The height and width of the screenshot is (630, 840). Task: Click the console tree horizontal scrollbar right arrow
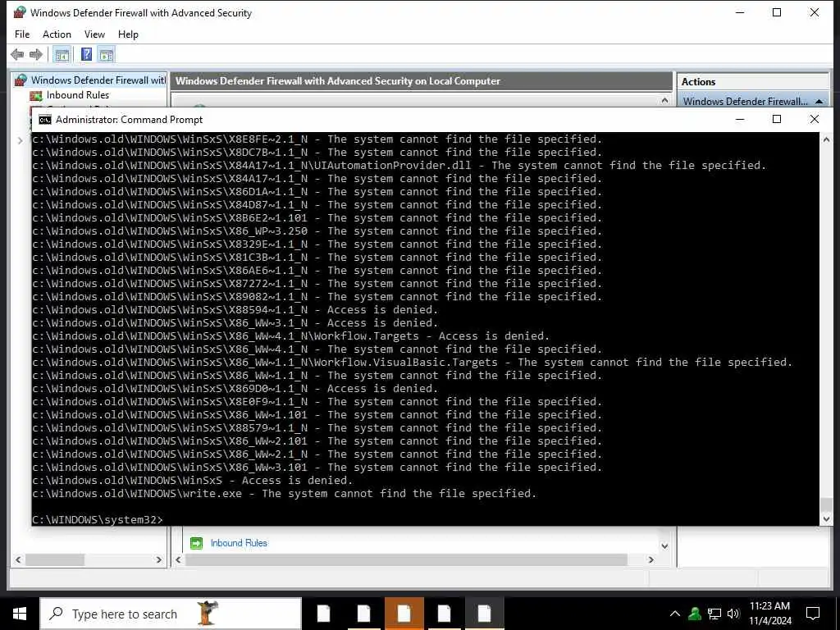click(x=158, y=559)
